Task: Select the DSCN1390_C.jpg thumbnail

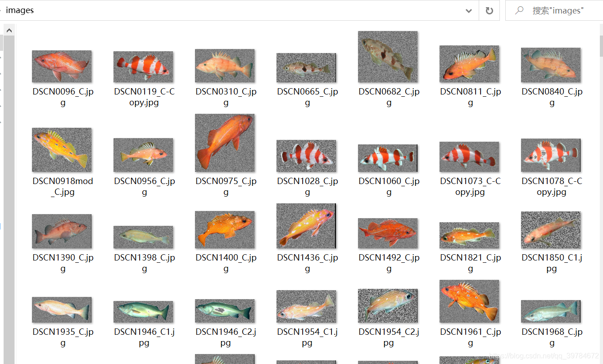Action: (x=62, y=231)
